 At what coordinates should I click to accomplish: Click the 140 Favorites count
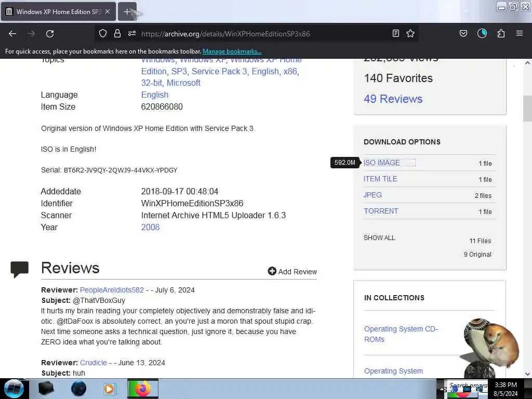tap(398, 78)
